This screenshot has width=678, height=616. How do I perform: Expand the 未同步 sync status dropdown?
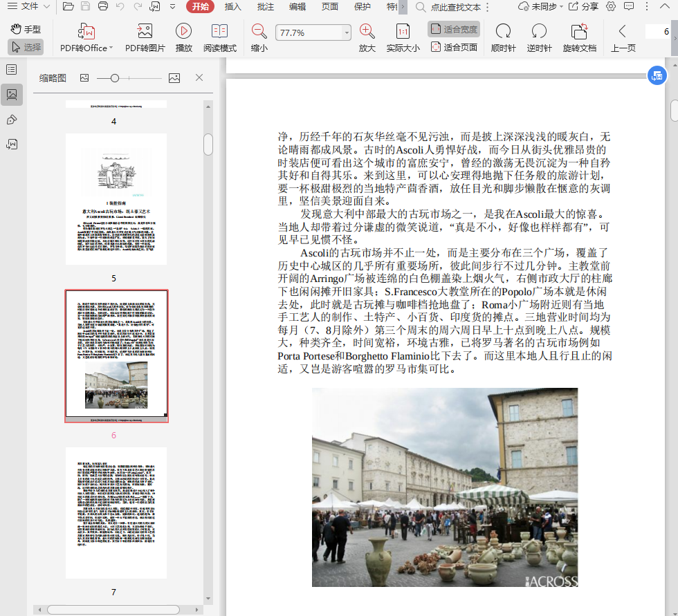(x=544, y=7)
